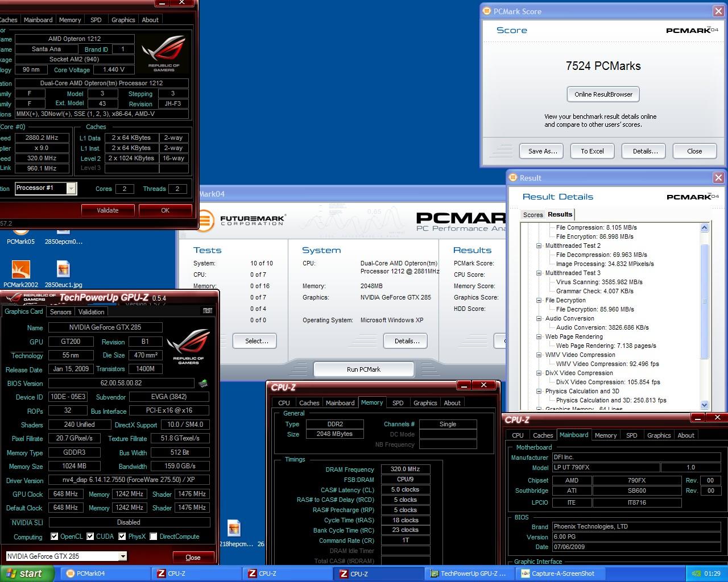Click the BIOS Version field in GPU-Z

click(121, 384)
